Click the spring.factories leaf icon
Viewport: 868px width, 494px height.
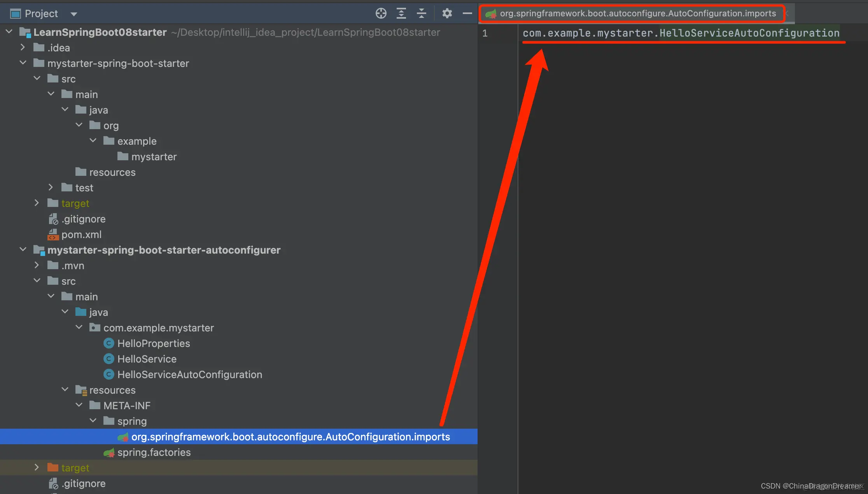pyautogui.click(x=109, y=452)
